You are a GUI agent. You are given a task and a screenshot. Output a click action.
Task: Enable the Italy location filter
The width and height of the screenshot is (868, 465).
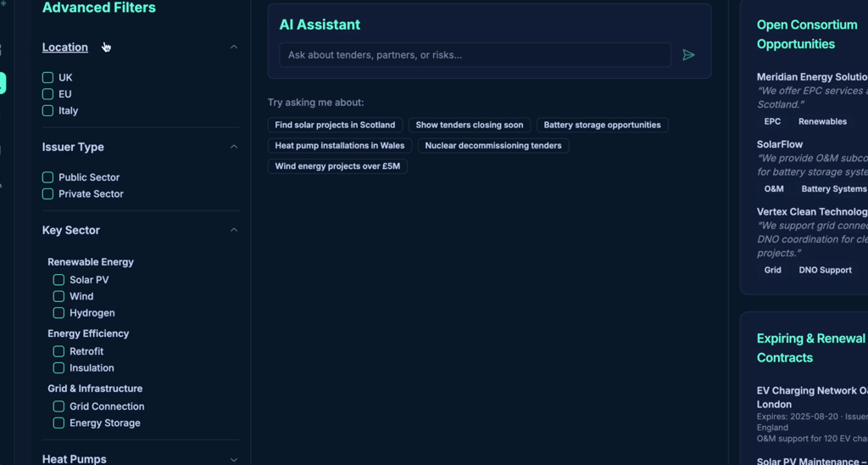[47, 111]
